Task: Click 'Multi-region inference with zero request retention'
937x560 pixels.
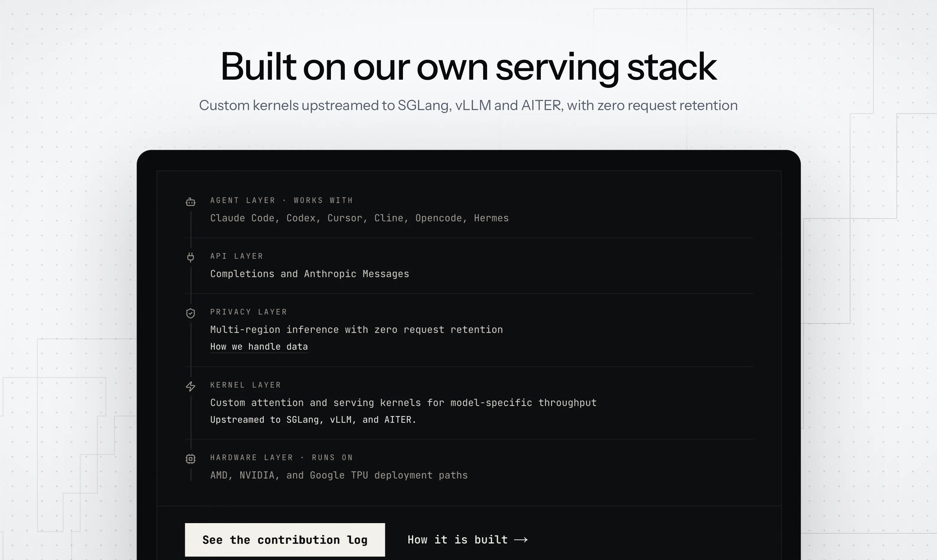Action: [356, 330]
